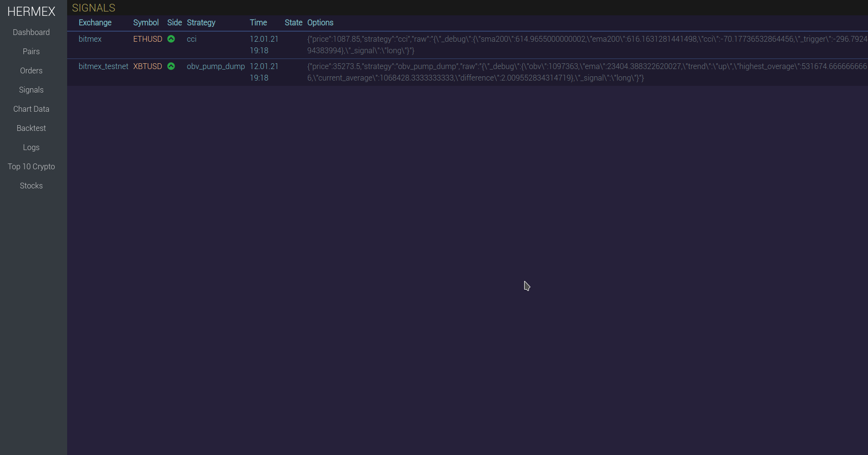Open the Dashboard page
The image size is (868, 455).
coord(31,32)
